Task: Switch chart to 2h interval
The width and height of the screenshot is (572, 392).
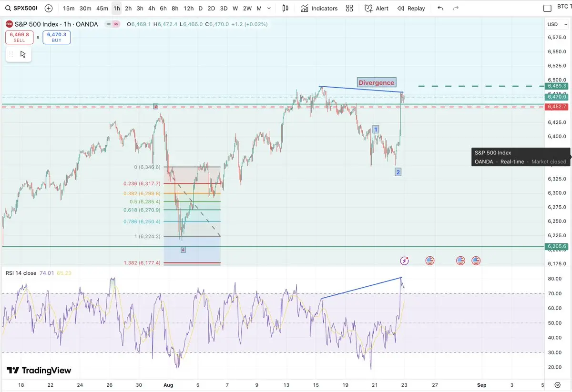Action: 128,8
